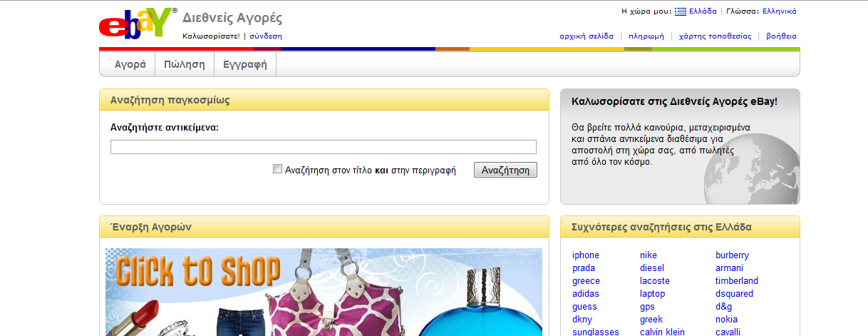The width and height of the screenshot is (868, 336).
Task: Select popular search laptop
Action: (x=653, y=294)
